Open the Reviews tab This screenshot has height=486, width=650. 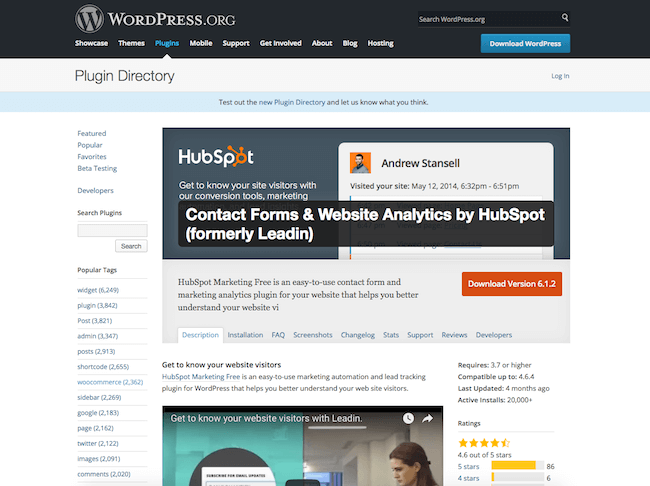(454, 335)
